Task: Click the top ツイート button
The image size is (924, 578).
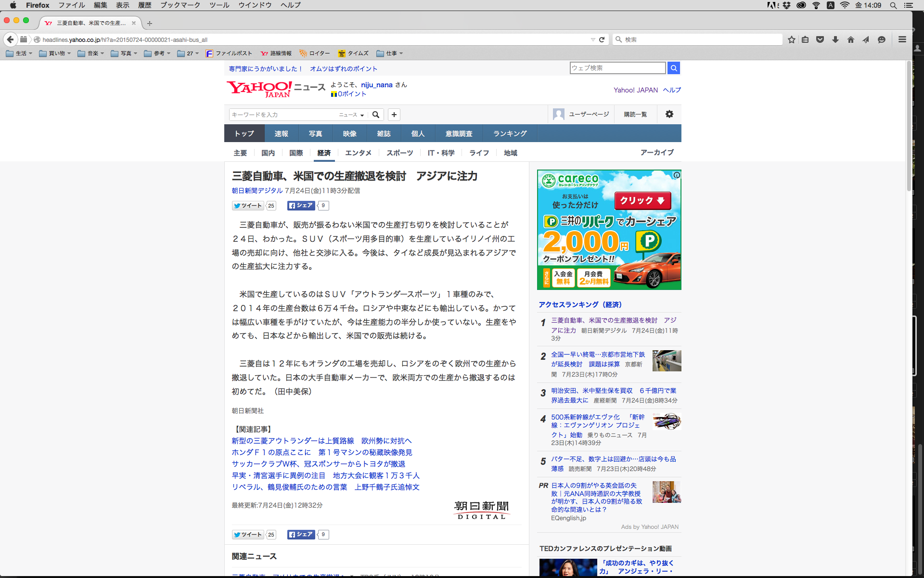Action: 248,206
